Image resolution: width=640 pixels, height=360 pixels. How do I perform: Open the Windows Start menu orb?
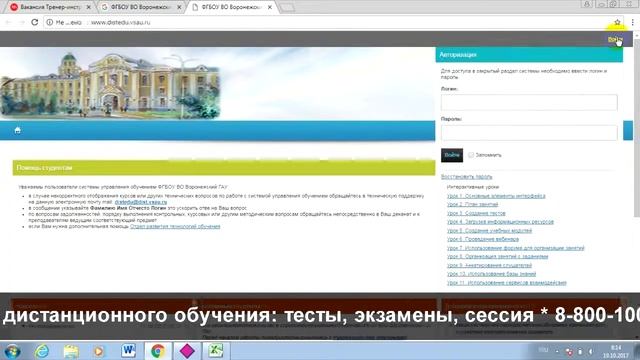click(x=13, y=351)
